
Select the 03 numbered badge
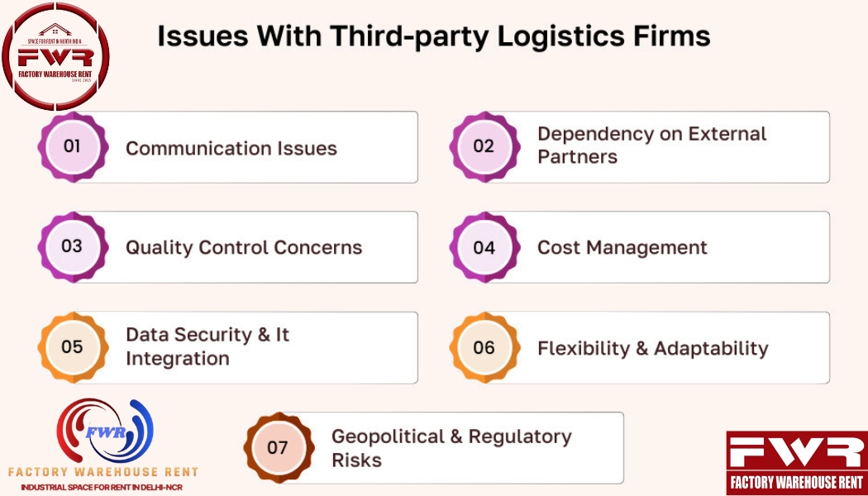73,246
